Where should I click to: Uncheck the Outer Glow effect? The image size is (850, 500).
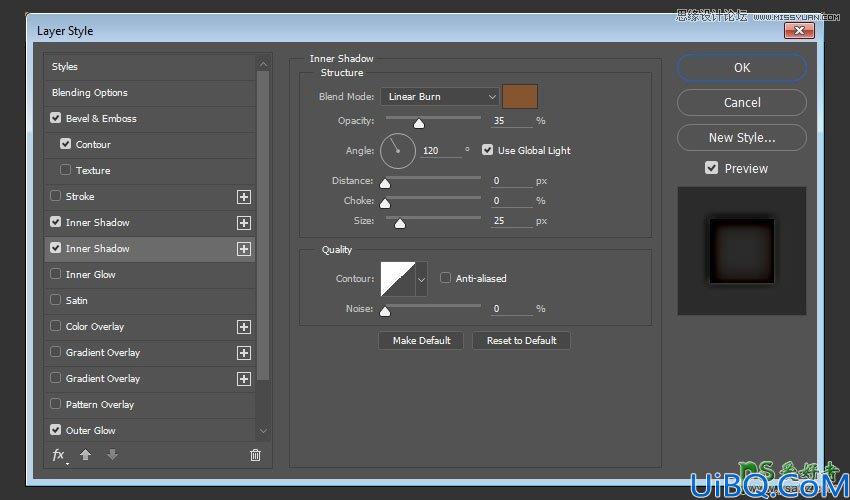55,430
